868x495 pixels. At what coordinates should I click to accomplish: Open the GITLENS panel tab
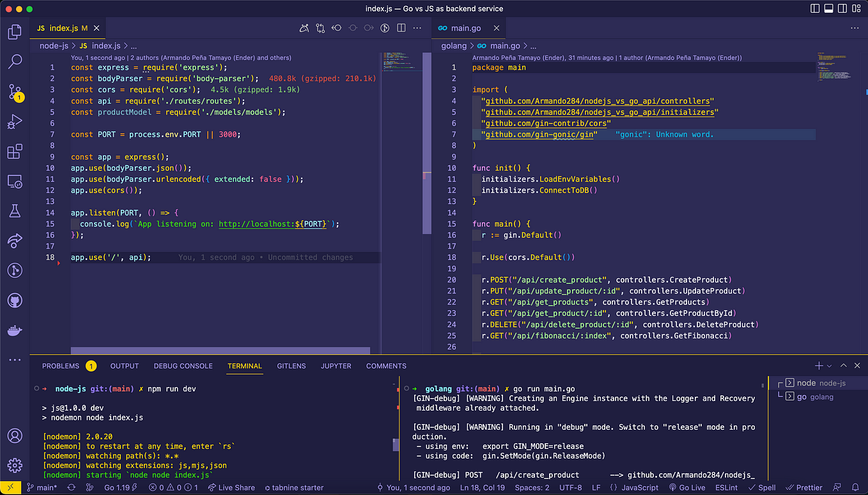pos(291,366)
